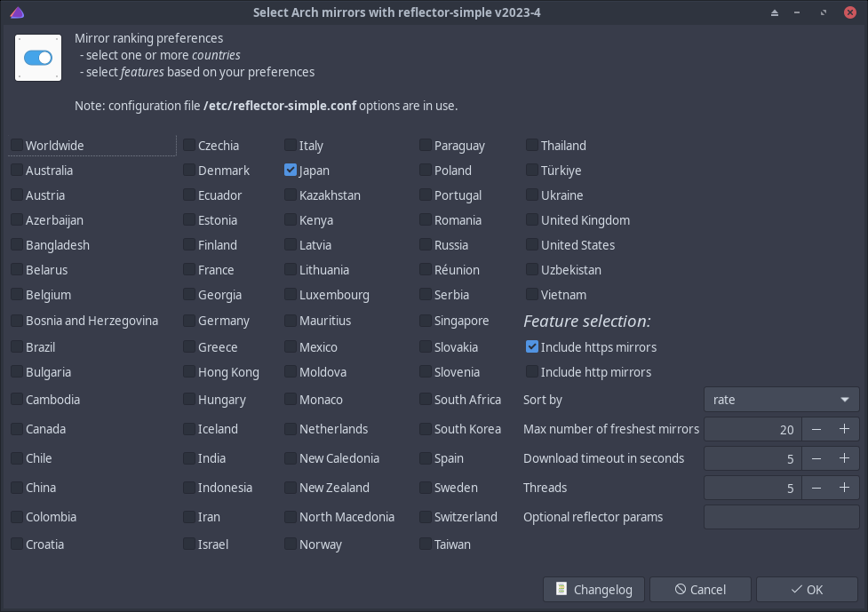Check the Indonesia checkbox
Viewport: 868px width, 612px height.
pyautogui.click(x=189, y=488)
